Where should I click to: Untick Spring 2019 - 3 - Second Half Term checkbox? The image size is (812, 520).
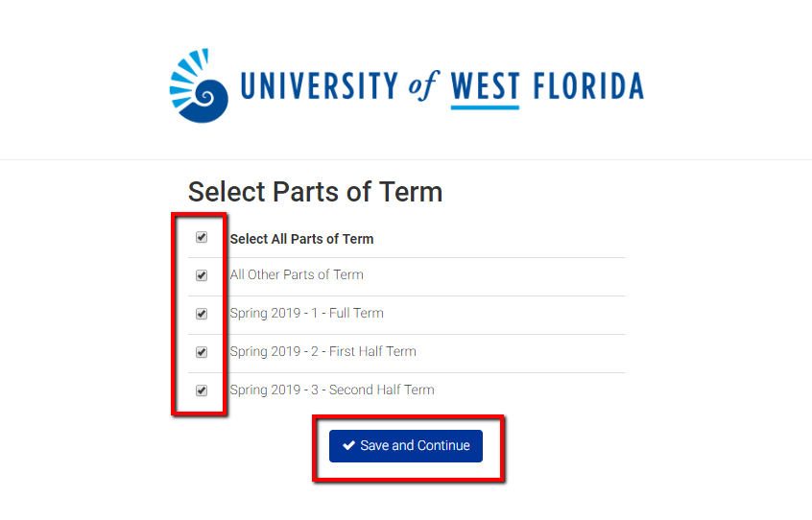point(202,390)
